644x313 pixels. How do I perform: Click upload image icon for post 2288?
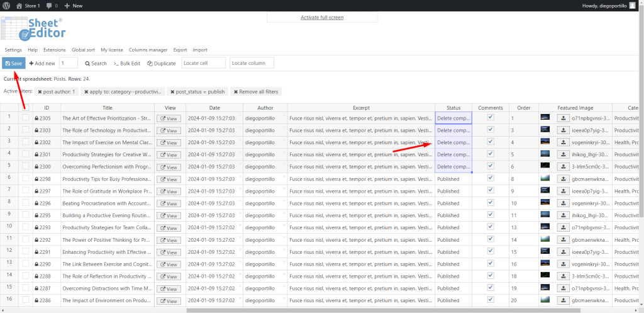563,276
